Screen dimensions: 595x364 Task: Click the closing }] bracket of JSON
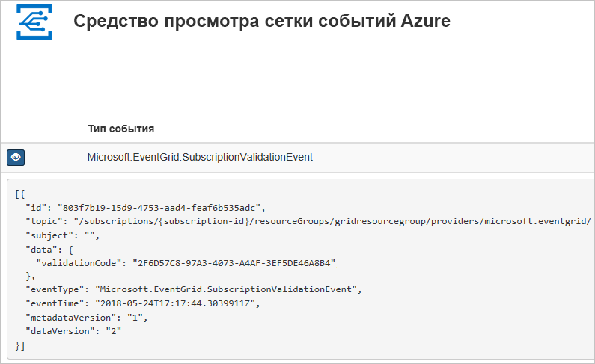coord(19,345)
